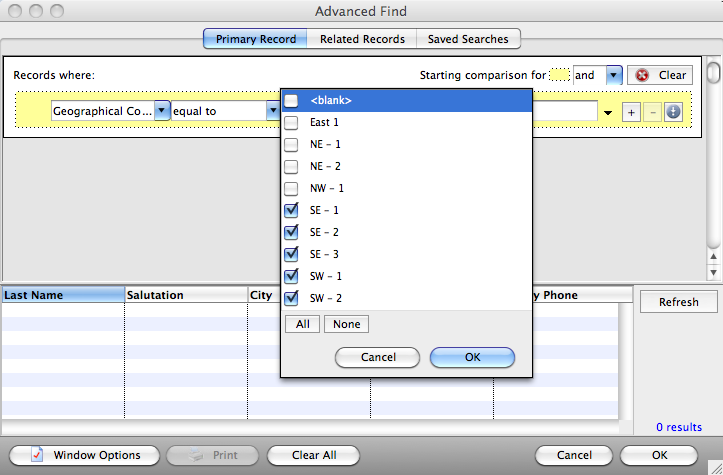Open Window Options
The image size is (723, 475).
pos(84,455)
